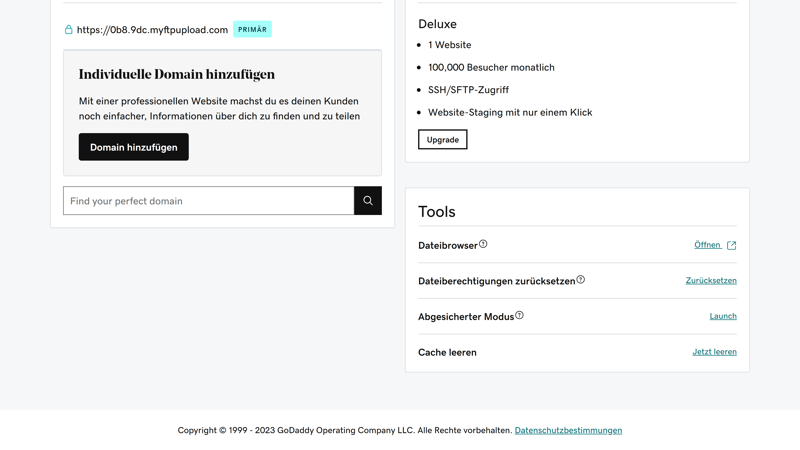Image resolution: width=800 pixels, height=450 pixels.
Task: Click Jetzt leeren to clear cache
Action: (714, 352)
